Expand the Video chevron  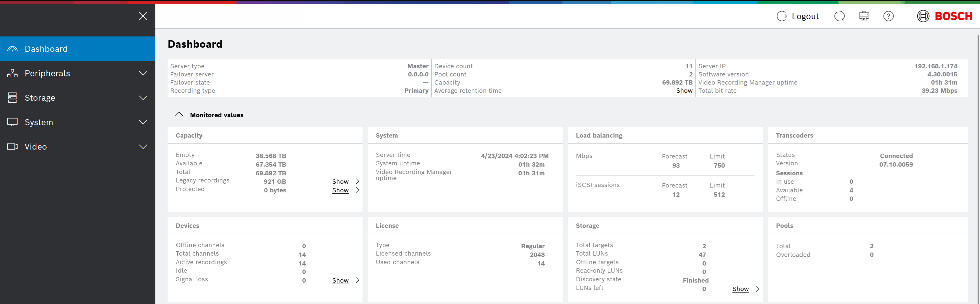143,147
